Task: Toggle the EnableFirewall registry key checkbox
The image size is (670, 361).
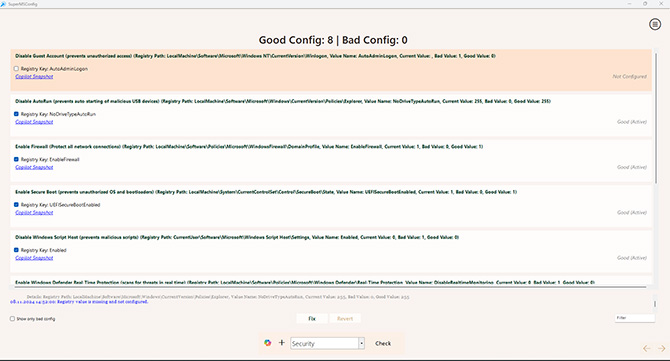Action: click(x=16, y=159)
